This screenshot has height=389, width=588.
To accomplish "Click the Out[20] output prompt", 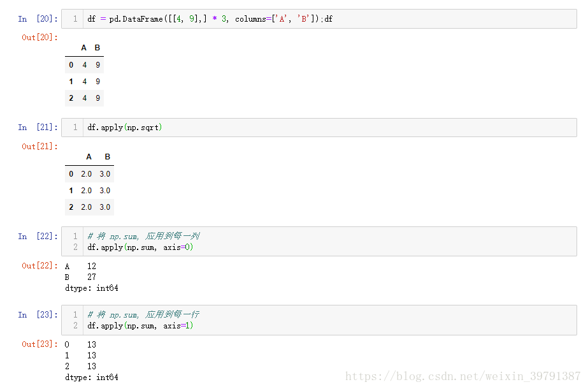I will click(x=39, y=38).
